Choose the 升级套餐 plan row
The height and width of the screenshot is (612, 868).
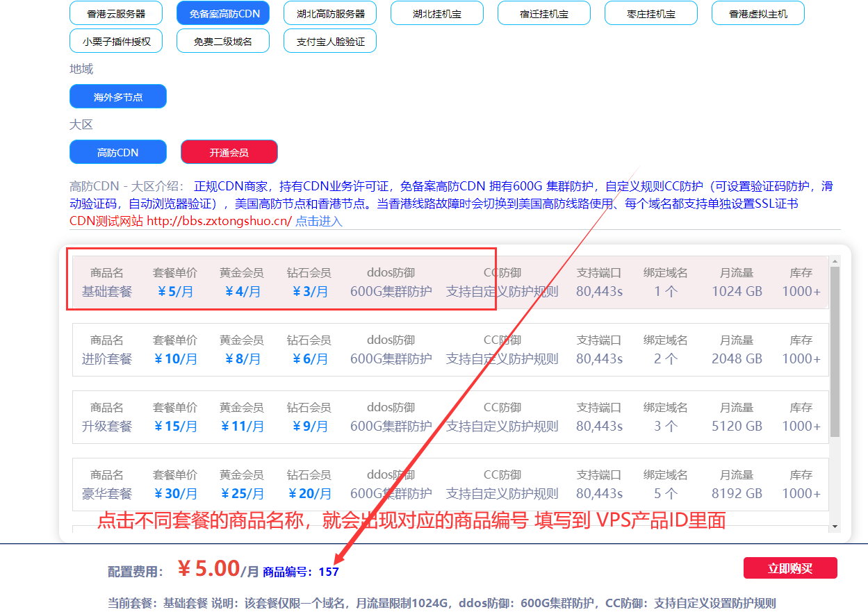coord(107,426)
